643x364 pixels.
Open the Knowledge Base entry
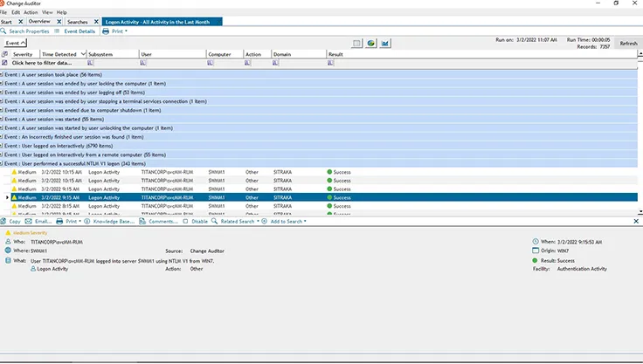[x=109, y=222]
